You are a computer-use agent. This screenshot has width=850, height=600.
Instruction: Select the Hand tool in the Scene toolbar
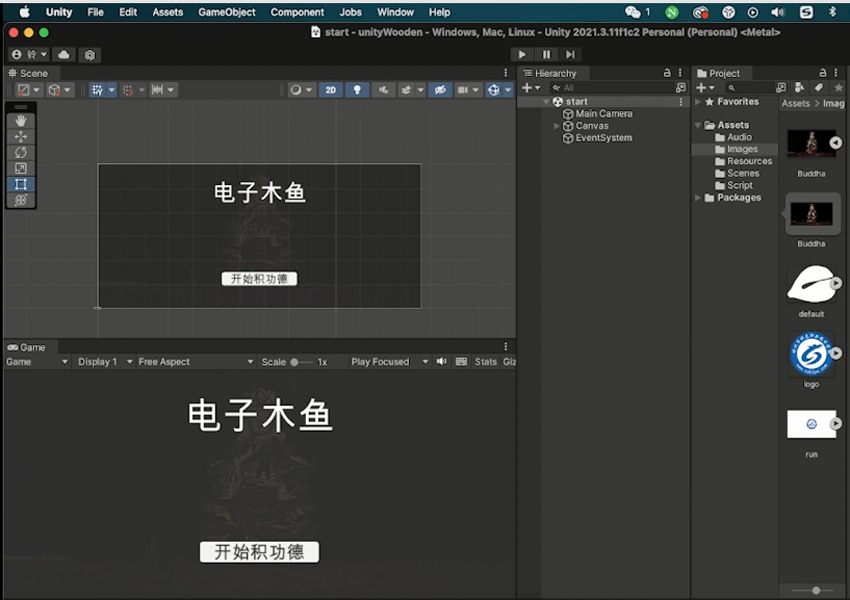tap(21, 120)
